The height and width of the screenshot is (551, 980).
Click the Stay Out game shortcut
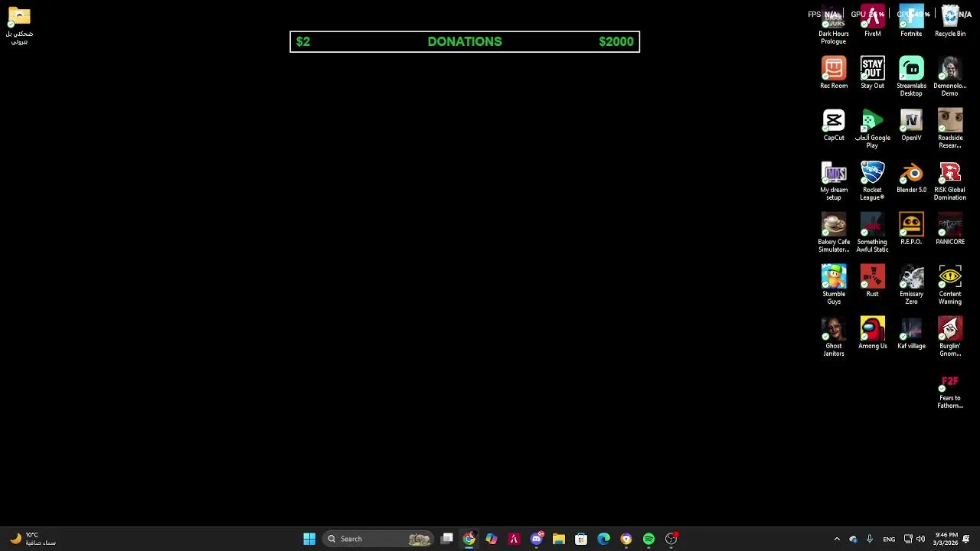(872, 73)
